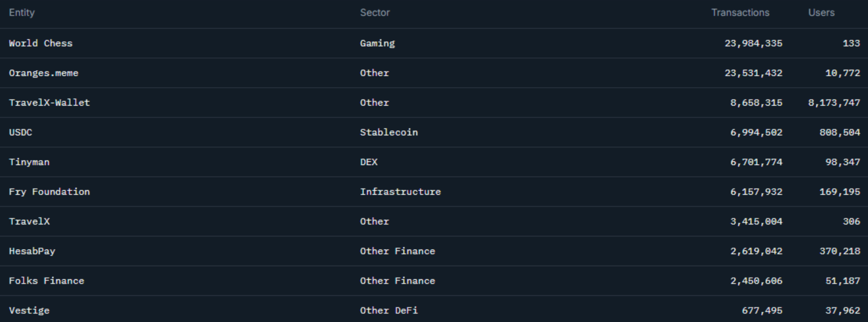
Task: Select the Stablecoin sector cell
Action: pos(389,132)
